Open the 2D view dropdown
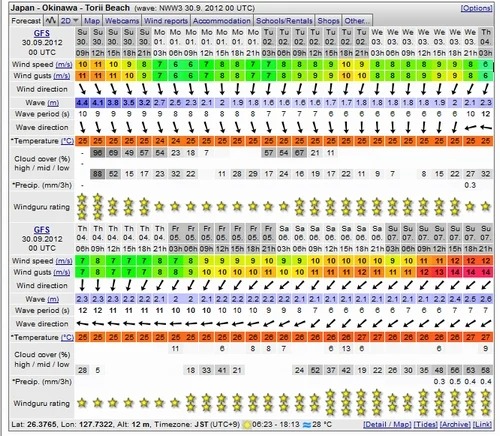The width and height of the screenshot is (500, 436). click(x=69, y=21)
